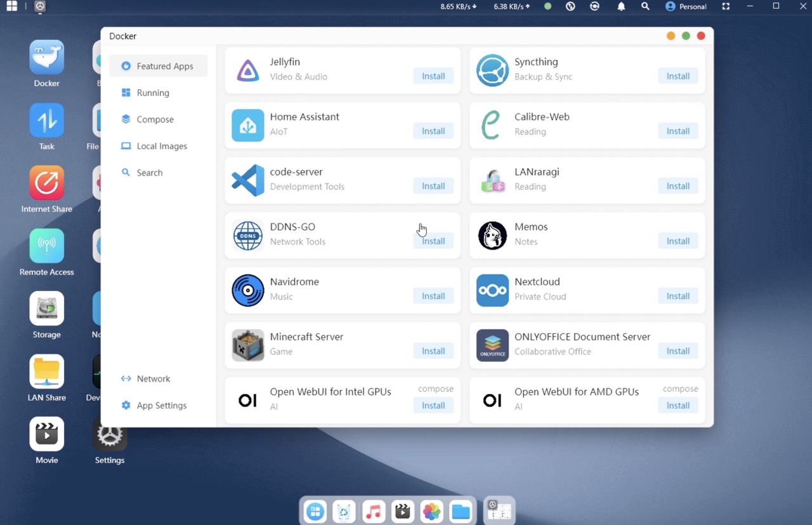Launch Internet Share from the desktop
The image size is (812, 525).
(x=46, y=183)
